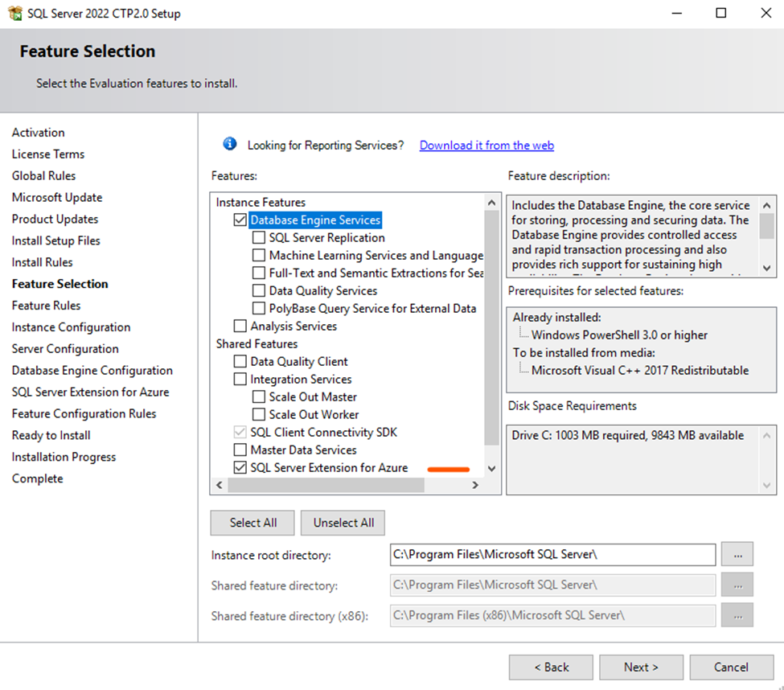The height and width of the screenshot is (690, 784).
Task: Click the Shared feature directory (x86) field
Action: (552, 615)
